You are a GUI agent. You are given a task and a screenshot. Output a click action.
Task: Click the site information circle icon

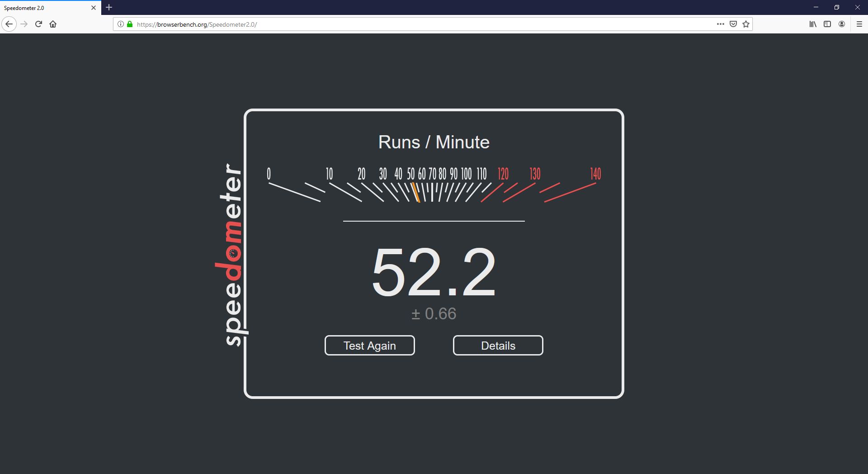(x=120, y=24)
